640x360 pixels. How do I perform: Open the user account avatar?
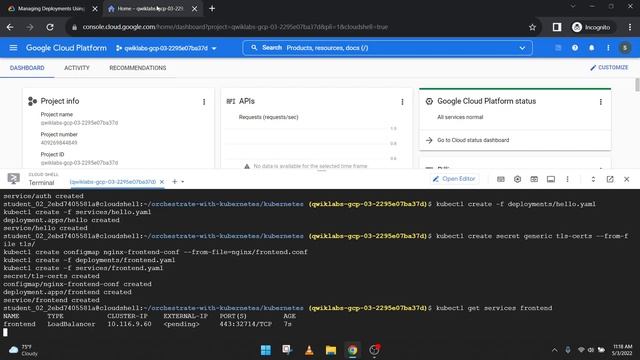click(625, 48)
